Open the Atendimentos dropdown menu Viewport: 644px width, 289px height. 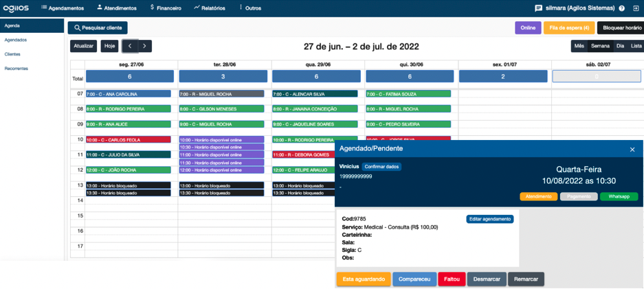(117, 8)
